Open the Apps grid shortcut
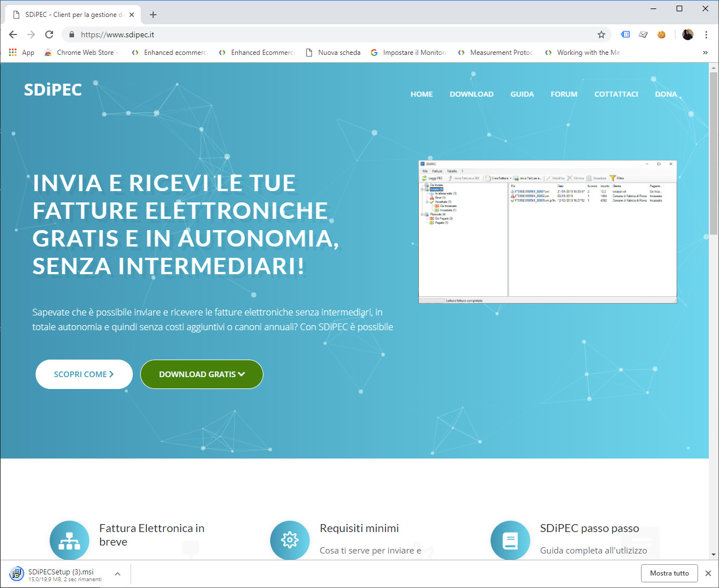The width and height of the screenshot is (719, 588). 21,53
